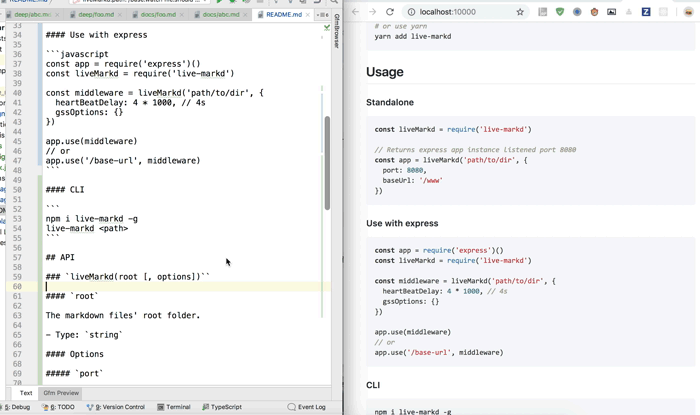Open the Version Control tool window
The width and height of the screenshot is (700, 415).
[x=116, y=407]
